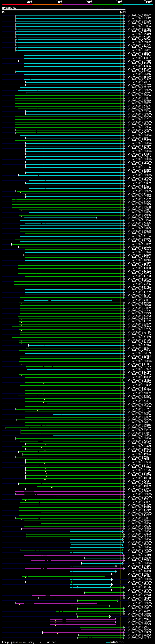Image resolution: width=155 pixels, height=644 pixels.
Task: Click UniRef100_B0CVI6 label
Action: [x=139, y=345]
